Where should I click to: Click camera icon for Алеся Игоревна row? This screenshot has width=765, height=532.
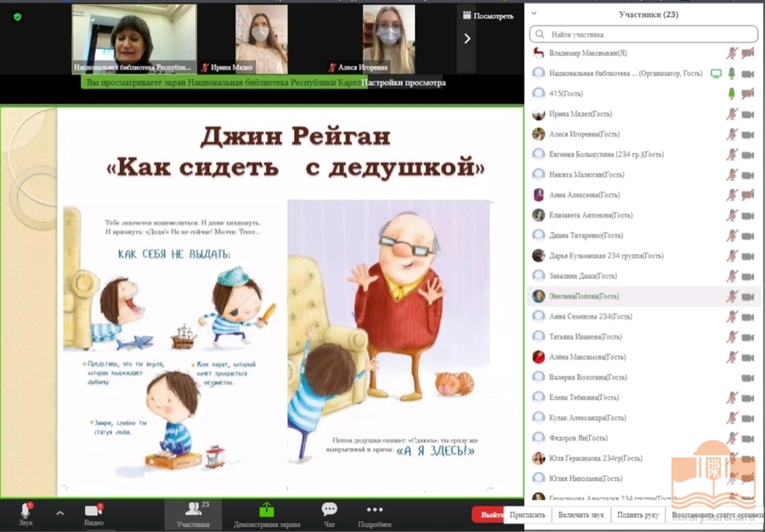tap(748, 134)
